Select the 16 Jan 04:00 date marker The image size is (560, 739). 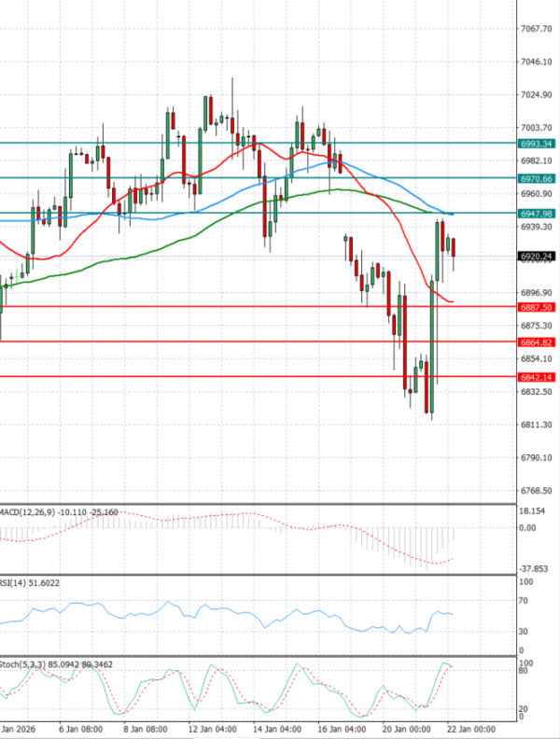[x=342, y=727]
